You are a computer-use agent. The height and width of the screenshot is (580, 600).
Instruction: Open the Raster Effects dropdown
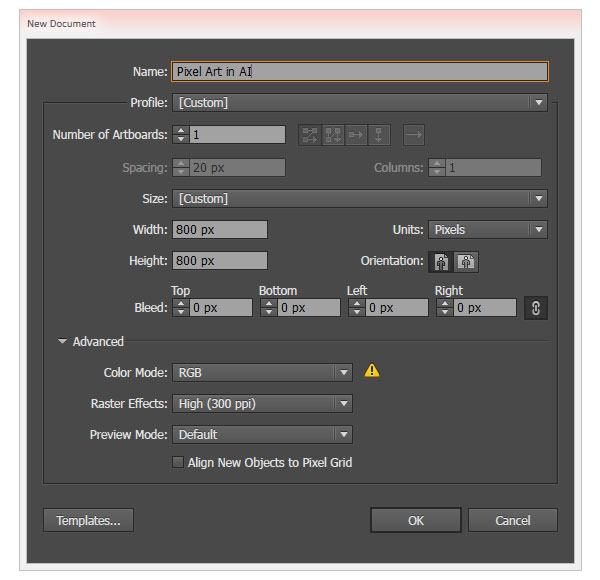[262, 403]
